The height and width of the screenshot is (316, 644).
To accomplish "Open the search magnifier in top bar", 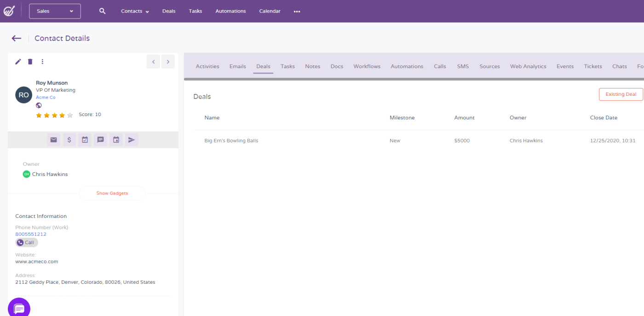I will pyautogui.click(x=103, y=11).
